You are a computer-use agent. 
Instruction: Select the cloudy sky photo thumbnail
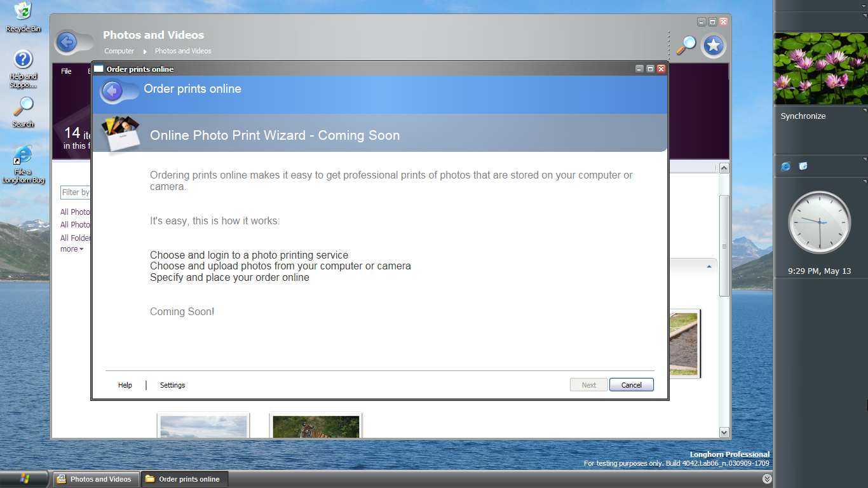click(x=203, y=426)
